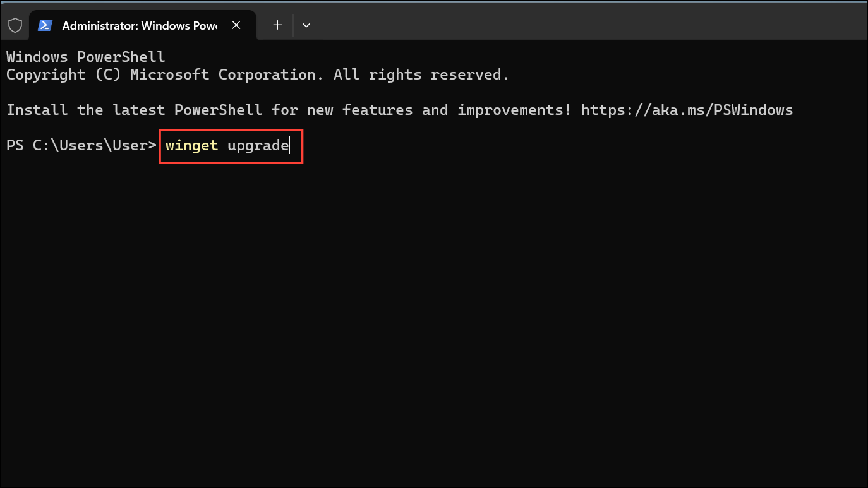Open the https://aka.ms/PSWindows link
The image size is (868, 488).
[687, 109]
